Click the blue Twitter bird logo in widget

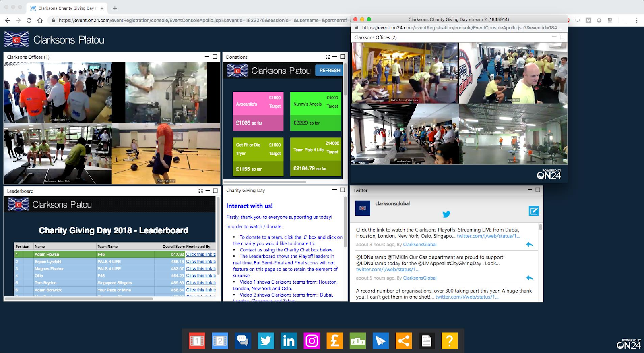click(x=446, y=214)
